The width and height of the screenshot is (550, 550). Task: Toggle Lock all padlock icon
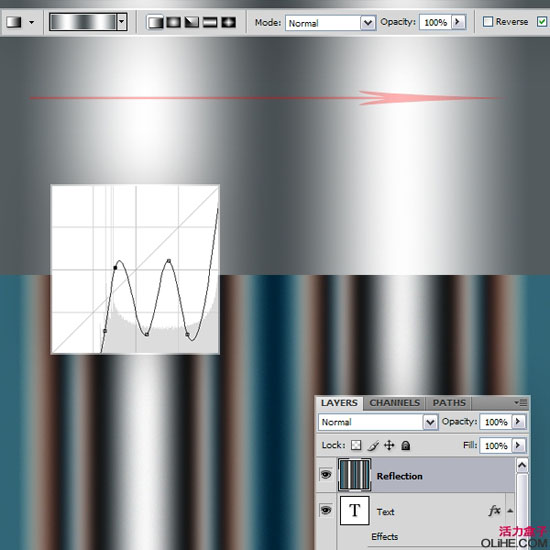point(406,445)
